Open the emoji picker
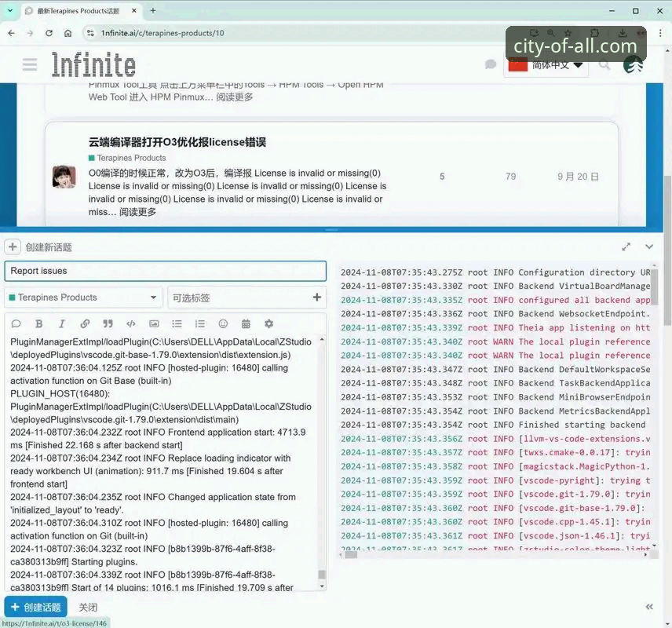 [x=223, y=324]
